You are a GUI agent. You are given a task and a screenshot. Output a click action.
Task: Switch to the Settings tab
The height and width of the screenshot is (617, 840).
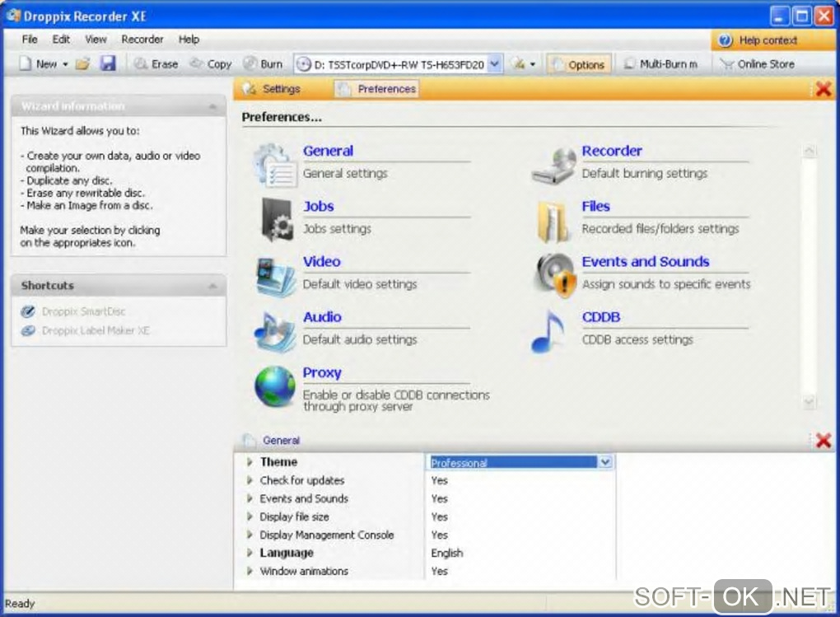(x=271, y=88)
